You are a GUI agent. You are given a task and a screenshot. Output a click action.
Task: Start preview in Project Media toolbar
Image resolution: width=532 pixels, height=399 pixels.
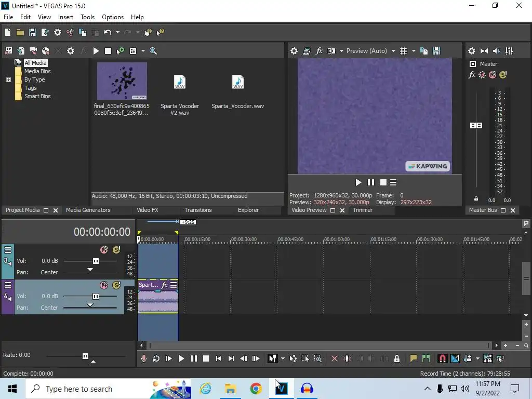tap(96, 51)
